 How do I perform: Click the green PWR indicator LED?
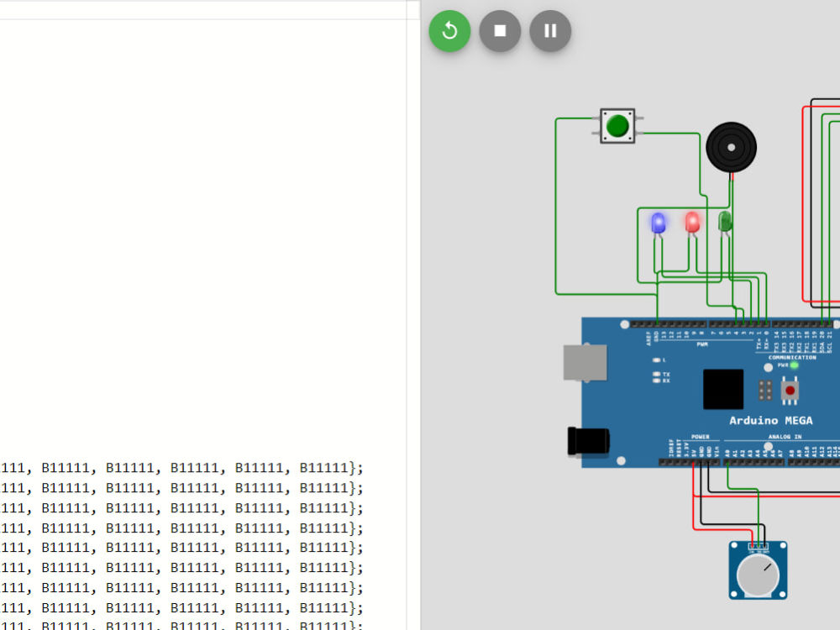pyautogui.click(x=795, y=365)
